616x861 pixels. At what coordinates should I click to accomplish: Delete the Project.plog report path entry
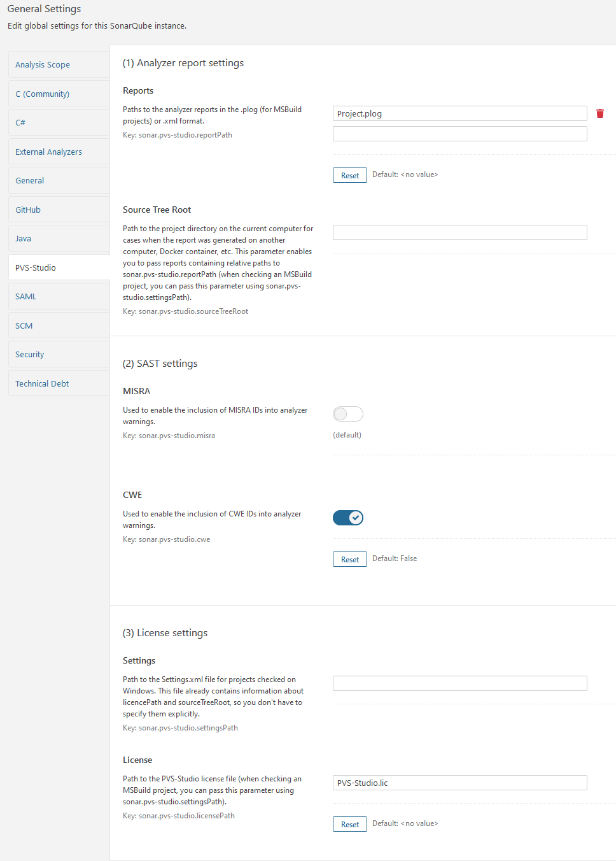click(599, 113)
